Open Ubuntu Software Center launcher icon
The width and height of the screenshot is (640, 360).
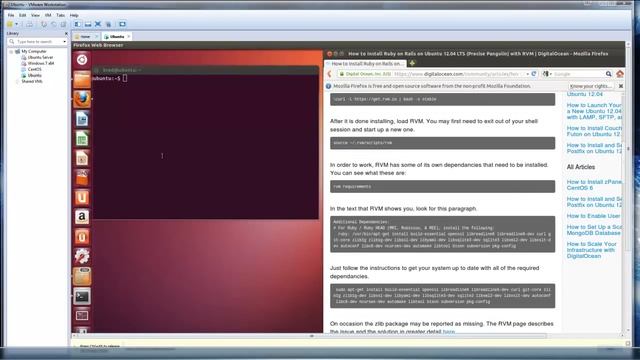point(82,178)
